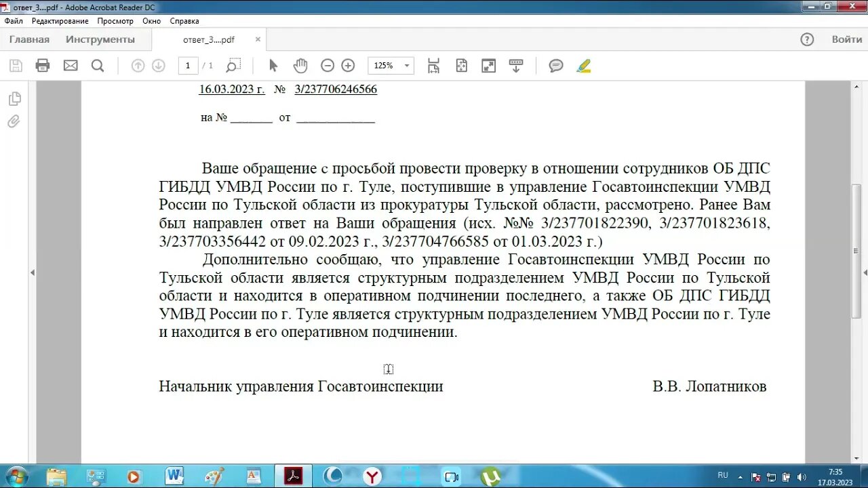Click the scrollbar down arrow
The width and height of the screenshot is (868, 488).
(856, 459)
